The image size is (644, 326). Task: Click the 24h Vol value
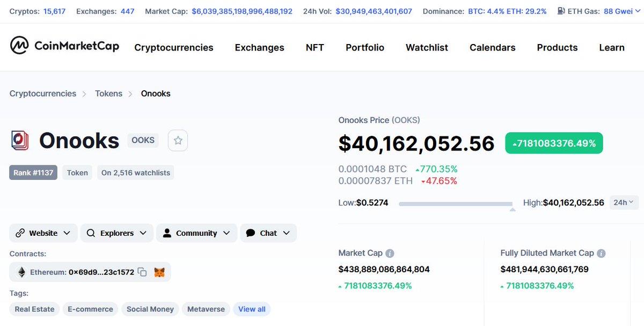pyautogui.click(x=374, y=11)
